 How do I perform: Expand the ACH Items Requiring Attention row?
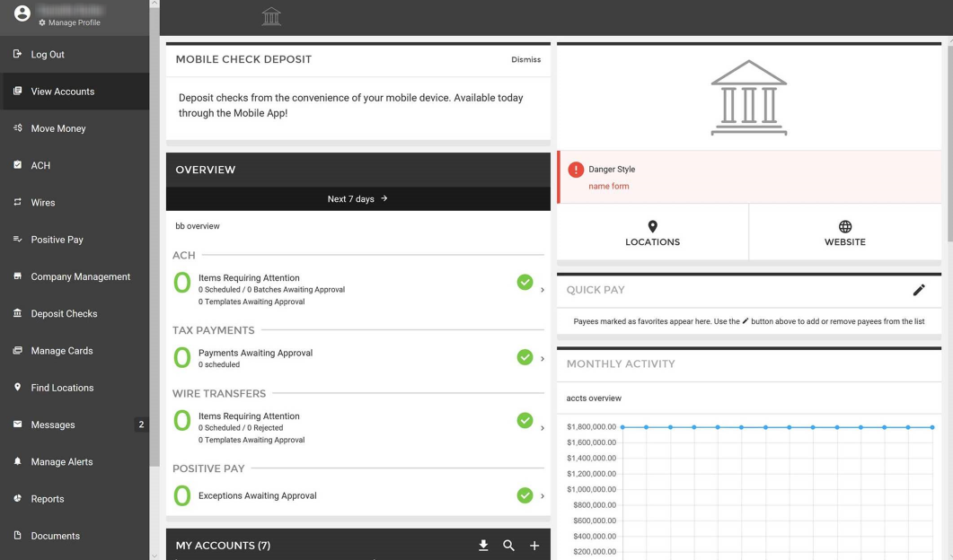click(x=543, y=290)
